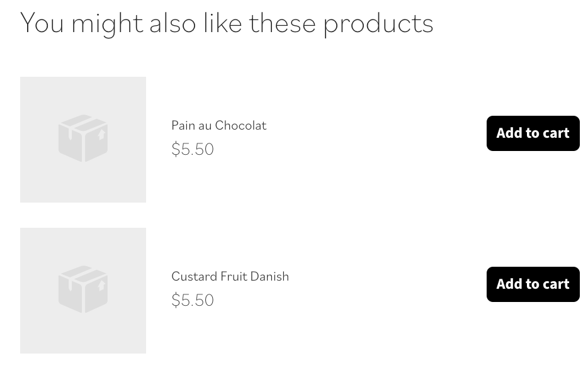Click the word "Danish" in the second product name
Image resolution: width=588 pixels, height=380 pixels.
(269, 276)
